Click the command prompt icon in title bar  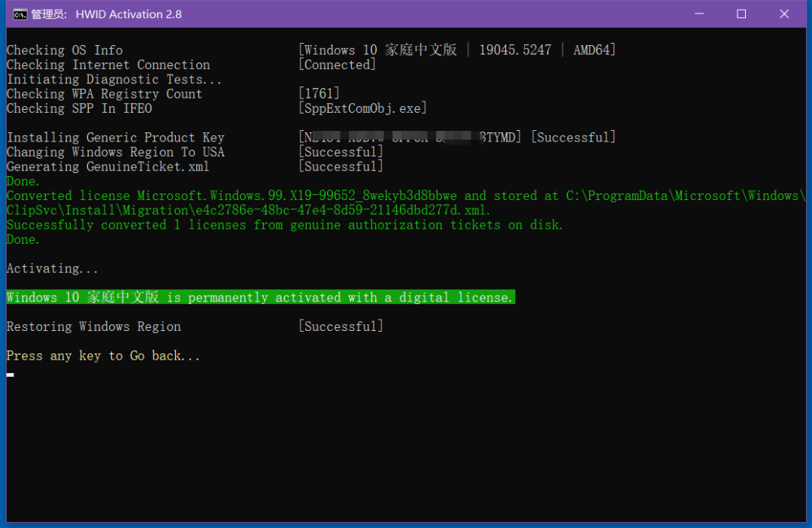coord(20,14)
